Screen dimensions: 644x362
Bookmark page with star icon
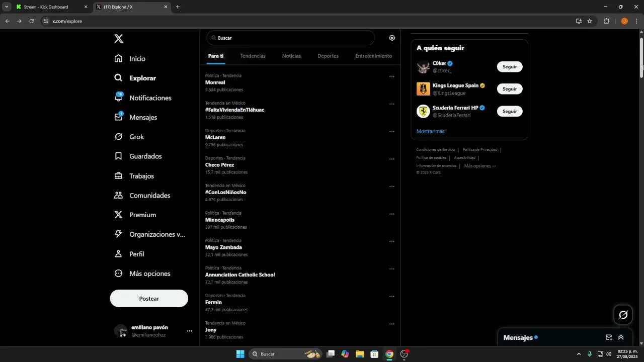[x=590, y=21]
